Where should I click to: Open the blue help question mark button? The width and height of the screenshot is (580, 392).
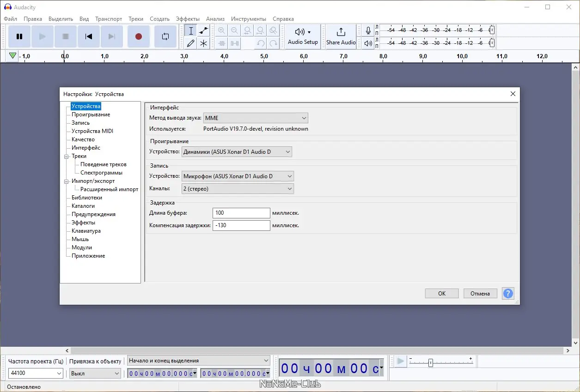click(x=508, y=293)
